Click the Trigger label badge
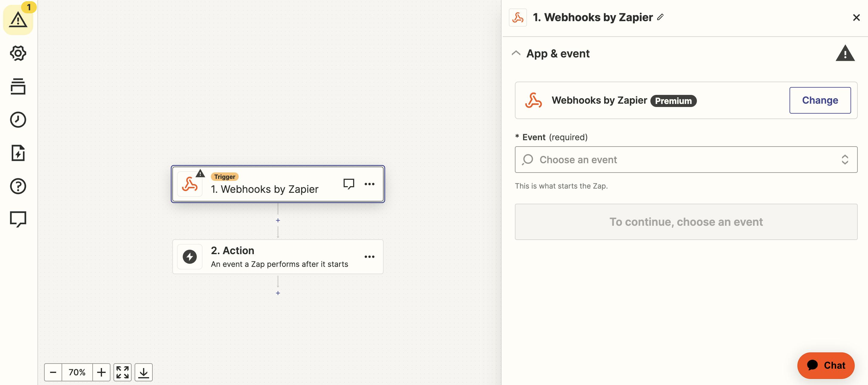This screenshot has width=868, height=385. coord(225,177)
